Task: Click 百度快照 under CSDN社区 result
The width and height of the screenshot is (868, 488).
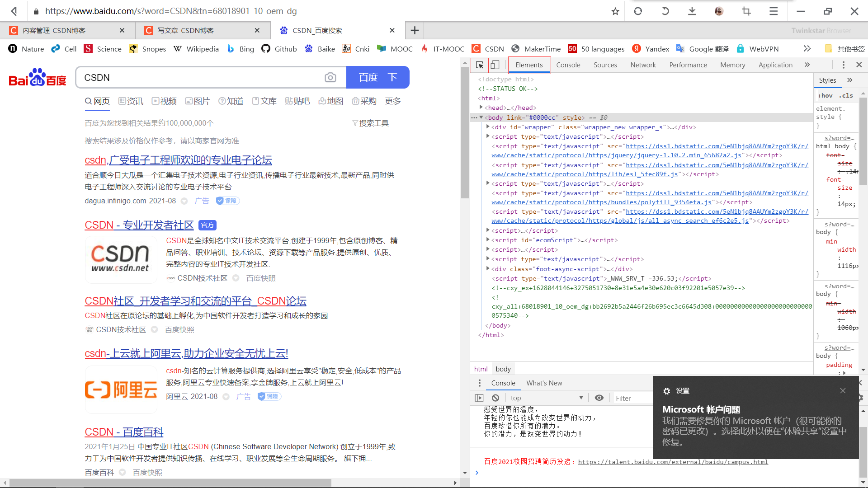Action: tap(179, 329)
